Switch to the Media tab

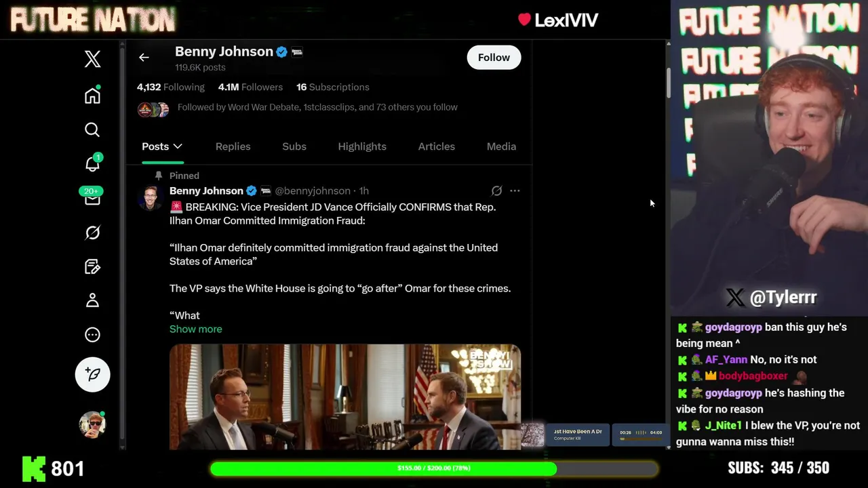click(x=501, y=146)
